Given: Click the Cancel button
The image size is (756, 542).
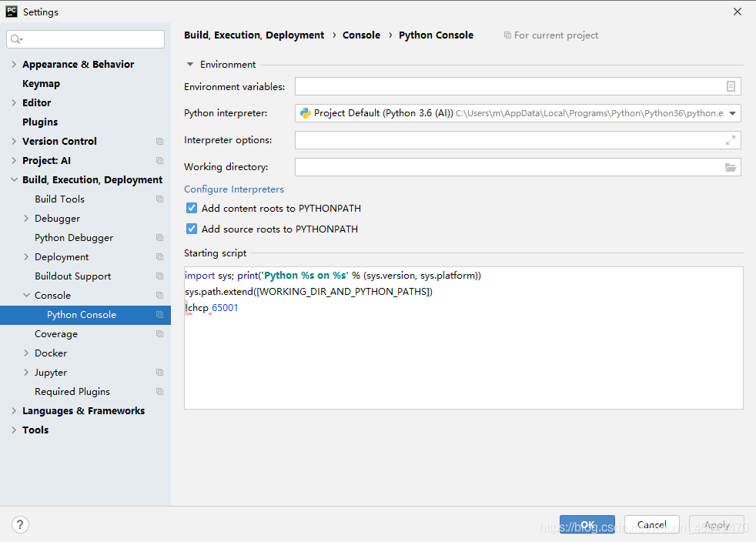Looking at the screenshot, I should coord(652,524).
